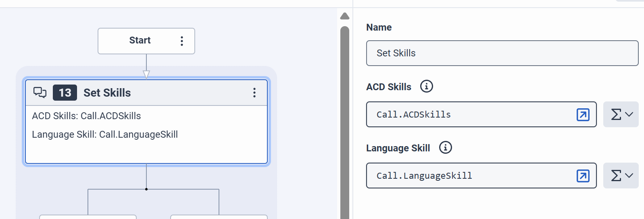
Task: Select the Start node
Action: tap(140, 41)
